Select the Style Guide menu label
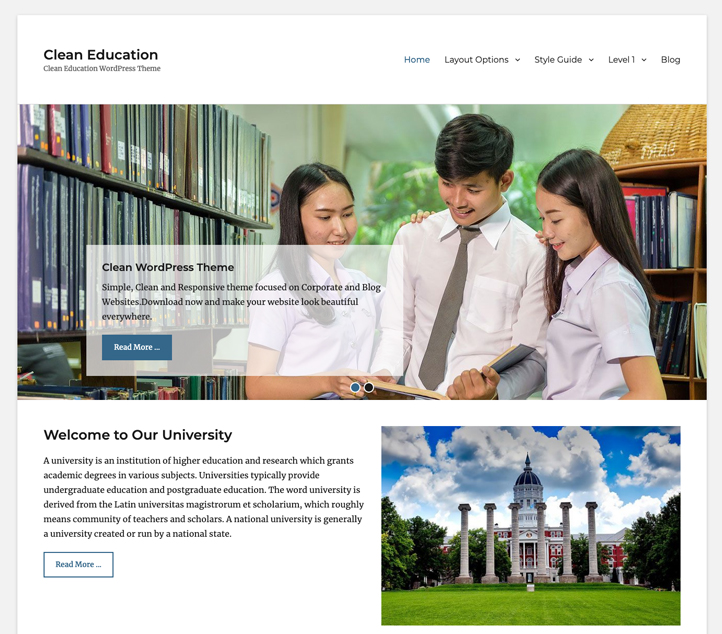The width and height of the screenshot is (722, 634). [557, 60]
